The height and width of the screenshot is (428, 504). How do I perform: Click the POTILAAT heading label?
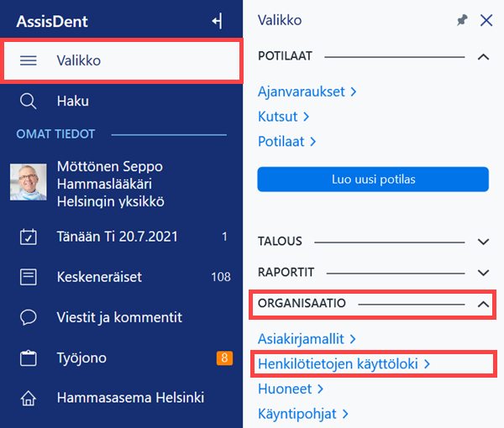click(285, 56)
